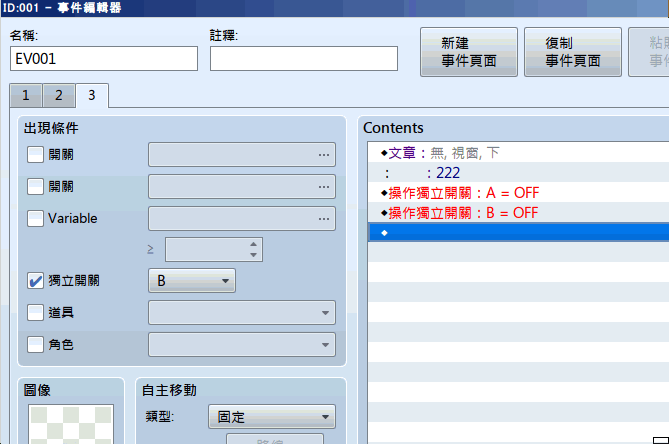The width and height of the screenshot is (669, 444).
Task: Select the 文章：無, 視窗, 下 command line
Action: click(518, 152)
